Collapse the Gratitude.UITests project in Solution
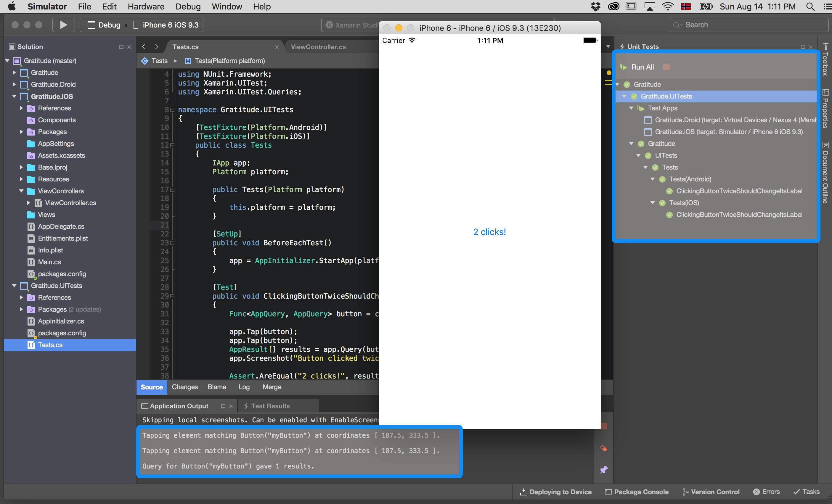The image size is (832, 504). pyautogui.click(x=14, y=286)
